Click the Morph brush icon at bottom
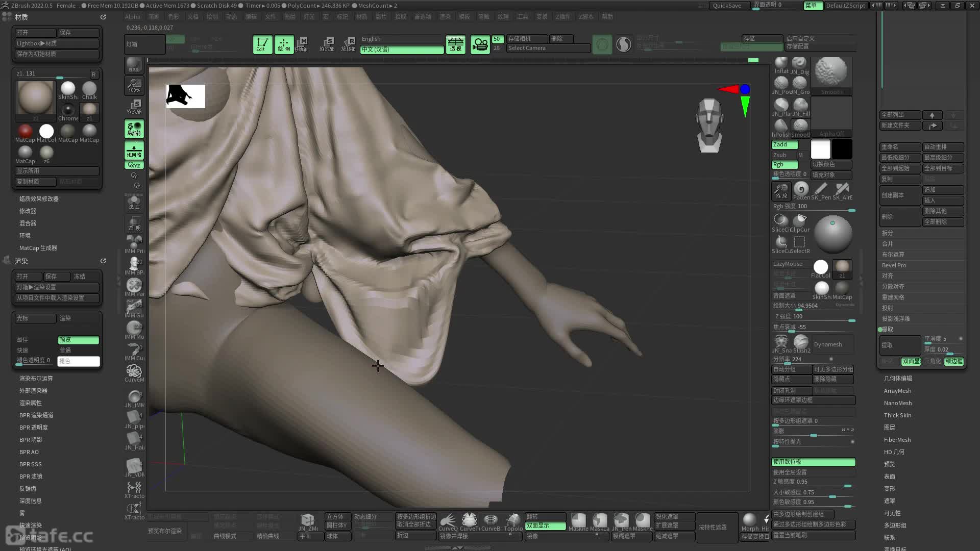Viewport: 980px width, 551px height. point(750,522)
